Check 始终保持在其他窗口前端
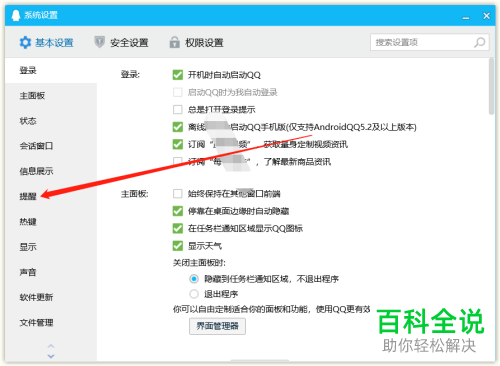This screenshot has height=366, width=500. [x=178, y=194]
